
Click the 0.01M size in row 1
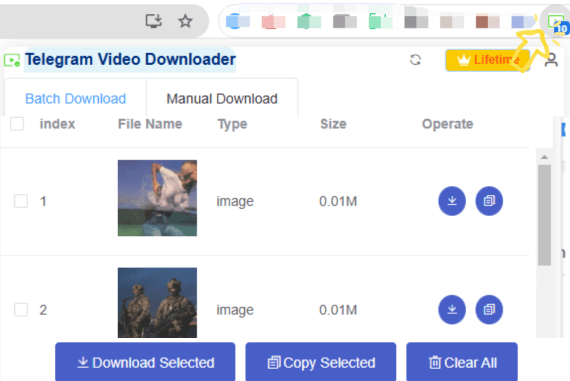[338, 201]
